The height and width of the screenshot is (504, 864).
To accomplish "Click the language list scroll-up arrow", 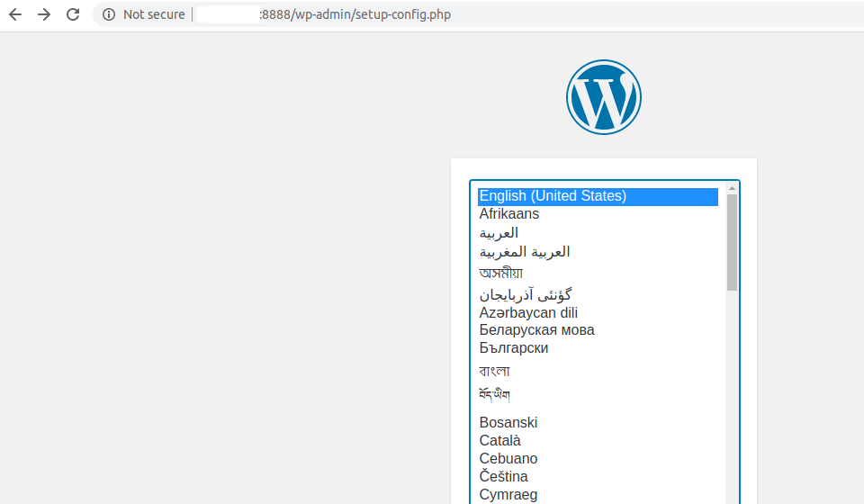I will click(x=732, y=188).
